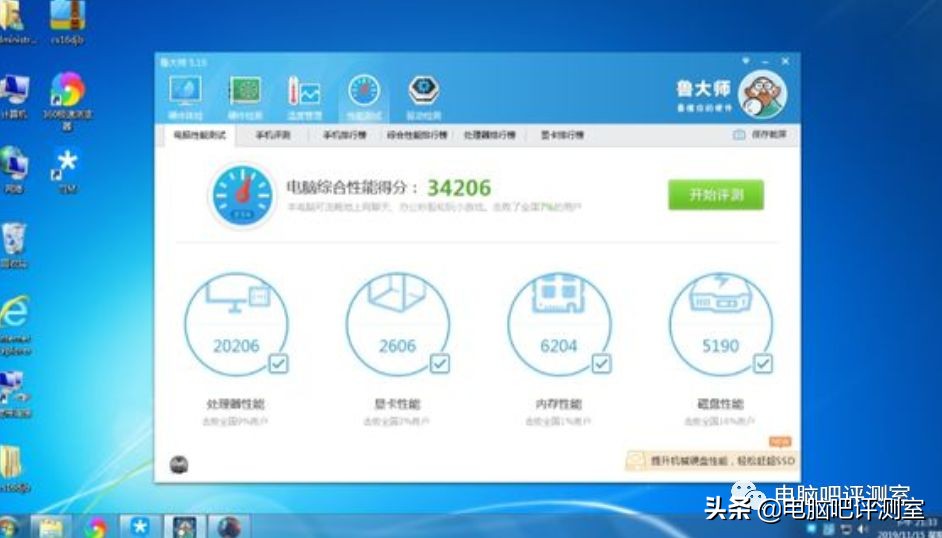Click the graphics card performance circle 2606

click(398, 325)
